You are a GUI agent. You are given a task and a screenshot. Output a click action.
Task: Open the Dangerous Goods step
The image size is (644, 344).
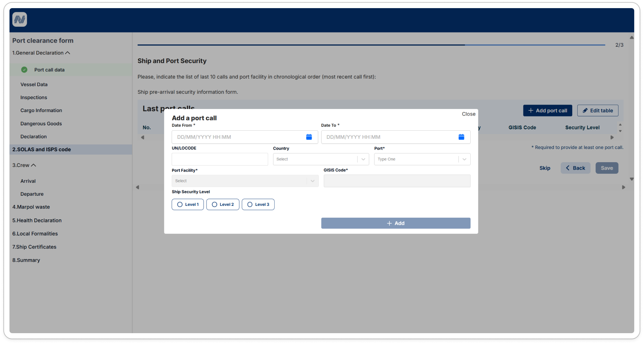[41, 124]
